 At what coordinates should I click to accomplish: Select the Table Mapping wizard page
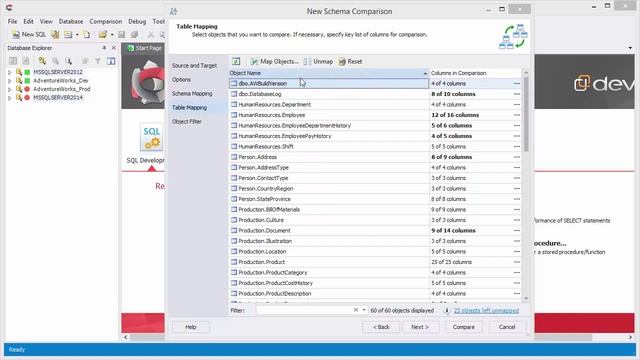(x=189, y=108)
